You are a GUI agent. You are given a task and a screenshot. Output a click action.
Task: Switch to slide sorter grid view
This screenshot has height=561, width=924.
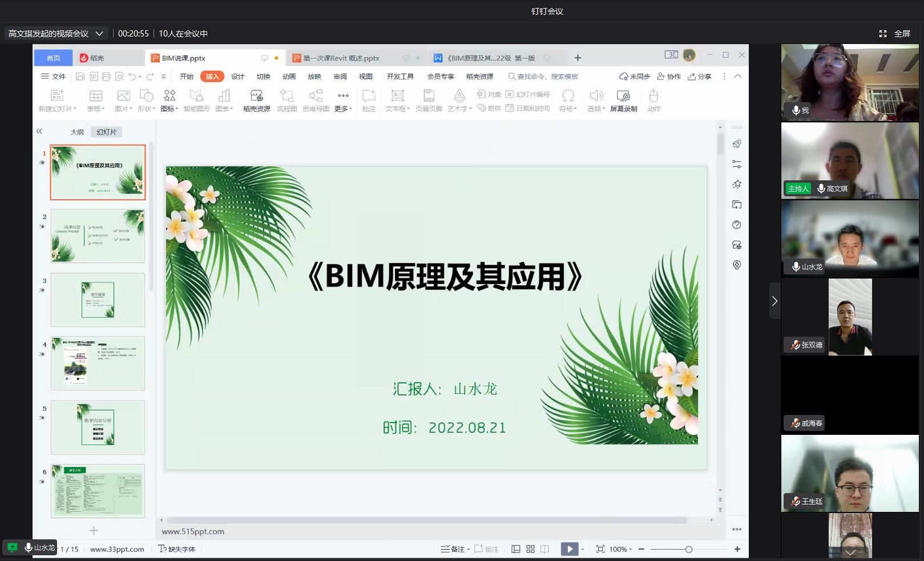point(530,549)
